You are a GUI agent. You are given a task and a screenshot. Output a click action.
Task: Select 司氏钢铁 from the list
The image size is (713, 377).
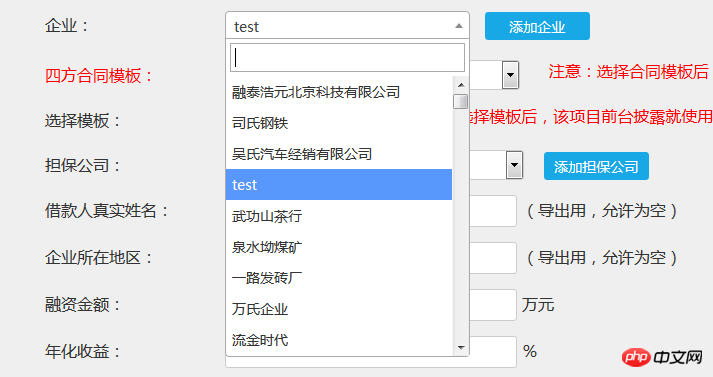tap(339, 123)
